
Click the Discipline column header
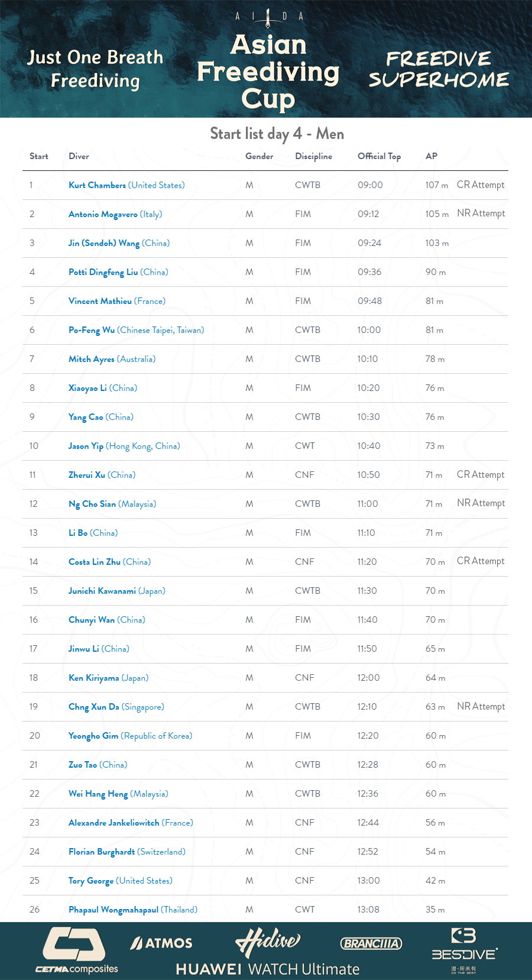tap(313, 156)
